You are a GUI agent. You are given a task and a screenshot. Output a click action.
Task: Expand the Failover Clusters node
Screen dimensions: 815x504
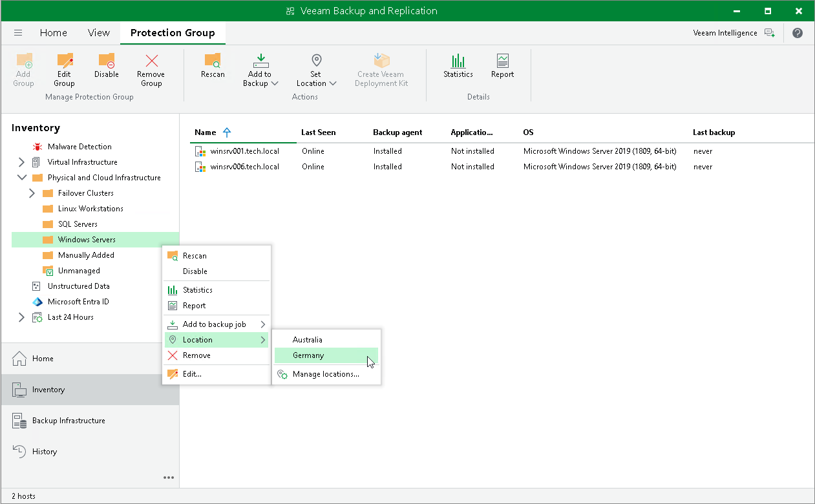32,193
